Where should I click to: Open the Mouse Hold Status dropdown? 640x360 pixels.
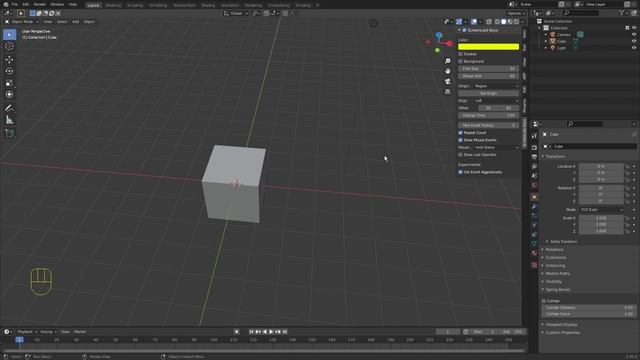(497, 147)
